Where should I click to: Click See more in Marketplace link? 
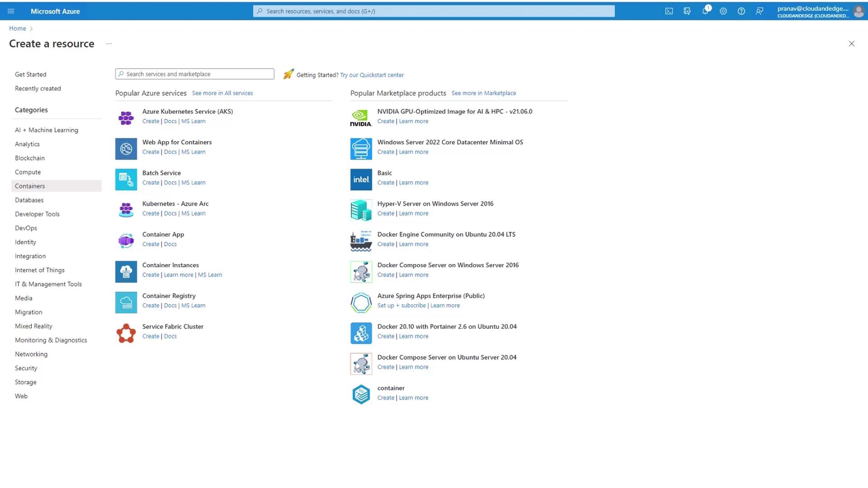click(x=483, y=93)
